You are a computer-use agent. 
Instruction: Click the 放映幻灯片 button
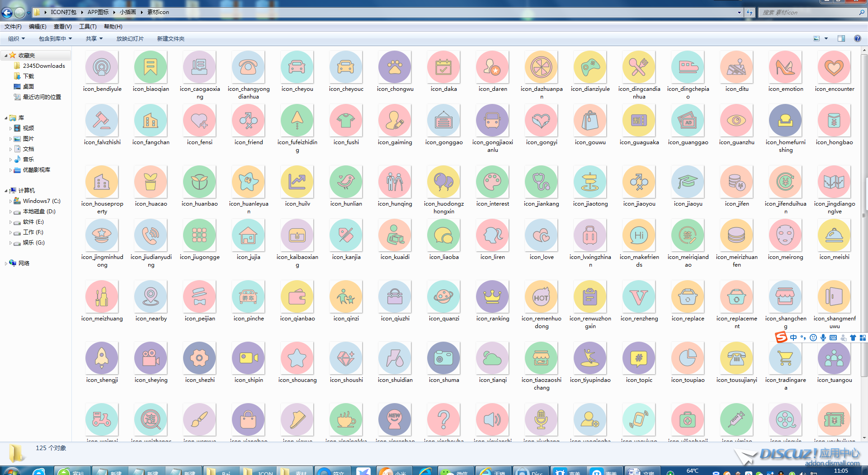point(130,39)
